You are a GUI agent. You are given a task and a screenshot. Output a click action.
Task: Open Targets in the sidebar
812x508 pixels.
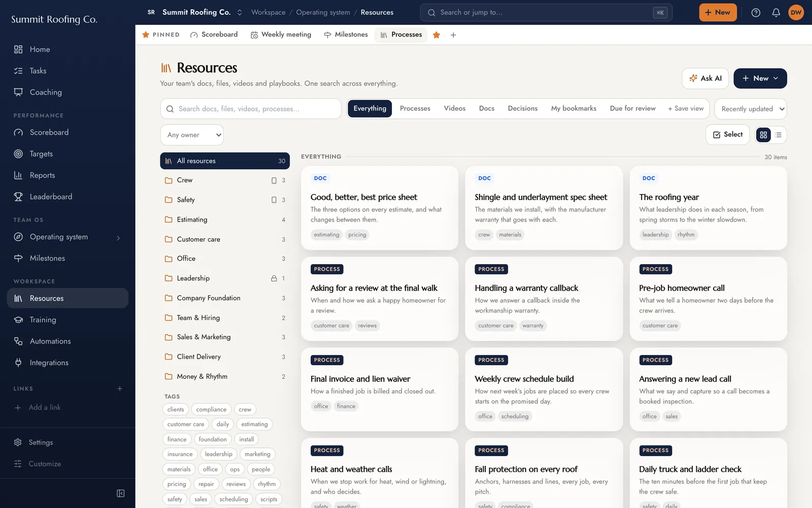[x=67, y=153]
